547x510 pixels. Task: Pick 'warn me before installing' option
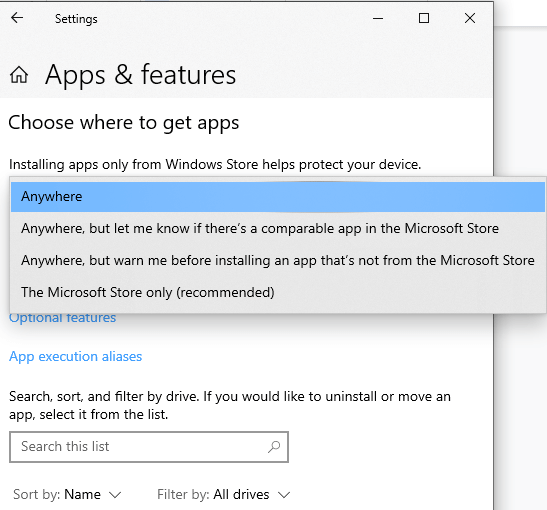coord(278,261)
